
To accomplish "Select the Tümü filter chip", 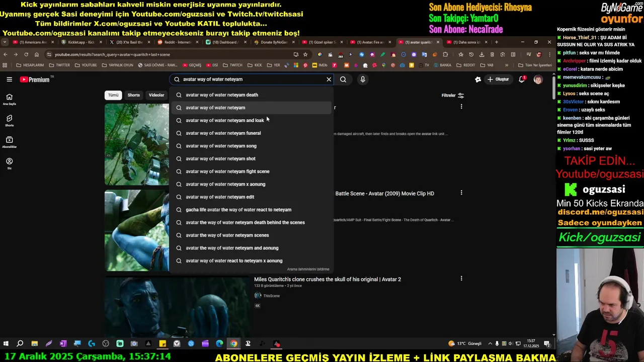I will (113, 95).
